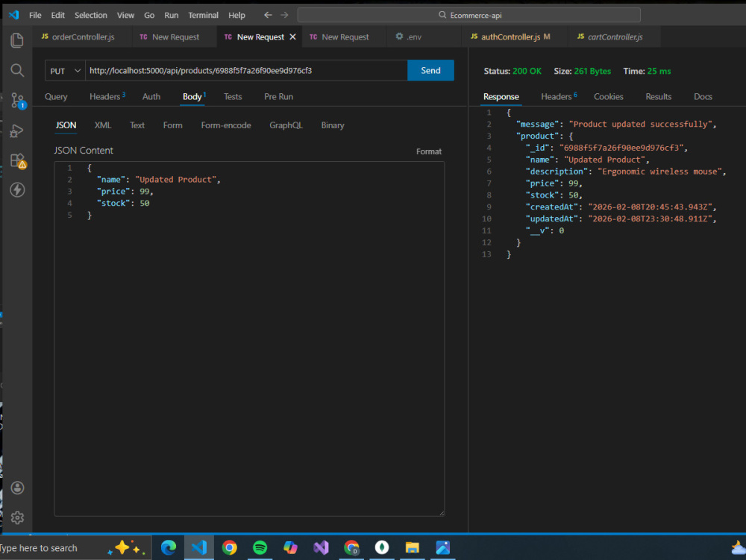The width and height of the screenshot is (746, 560).
Task: Switch body type to Form
Action: tap(173, 125)
